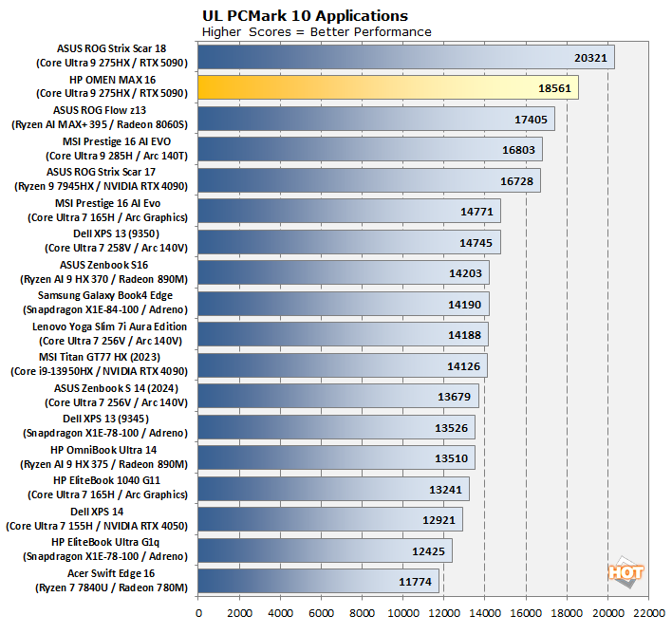
Task: Click the 16728 score value
Action: pyautogui.click(x=516, y=181)
